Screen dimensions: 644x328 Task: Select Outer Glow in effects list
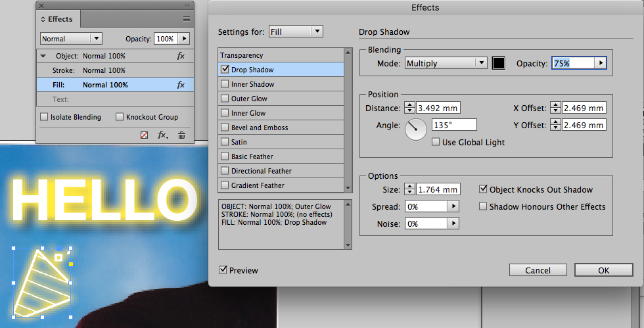tap(249, 99)
